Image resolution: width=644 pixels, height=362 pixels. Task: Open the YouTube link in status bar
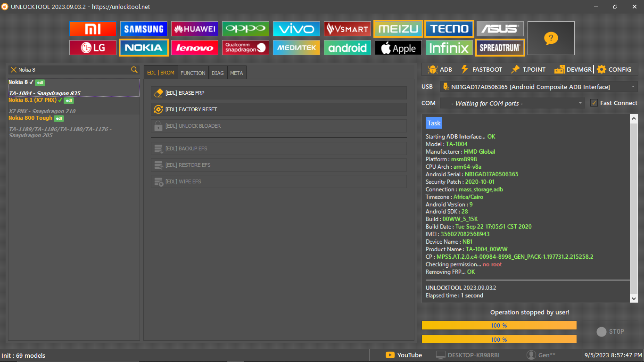(404, 355)
